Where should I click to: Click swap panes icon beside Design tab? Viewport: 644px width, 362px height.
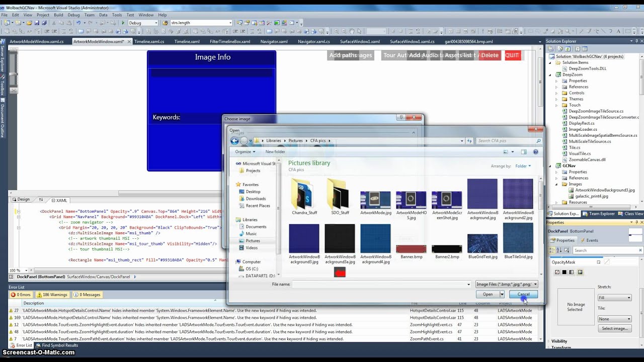(x=41, y=200)
